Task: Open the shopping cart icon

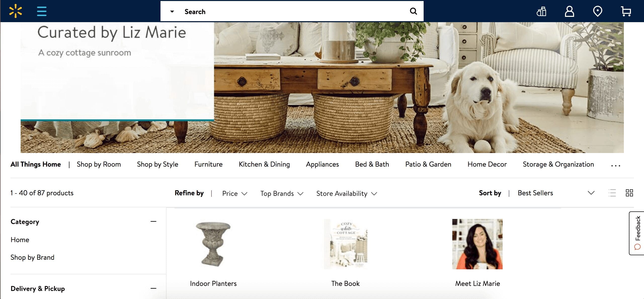Action: (626, 11)
